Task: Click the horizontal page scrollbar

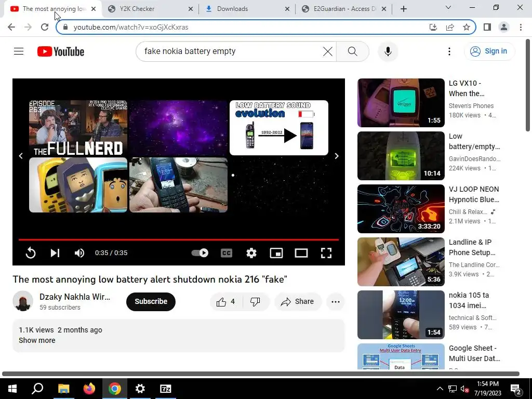Action: pyautogui.click(x=261, y=374)
